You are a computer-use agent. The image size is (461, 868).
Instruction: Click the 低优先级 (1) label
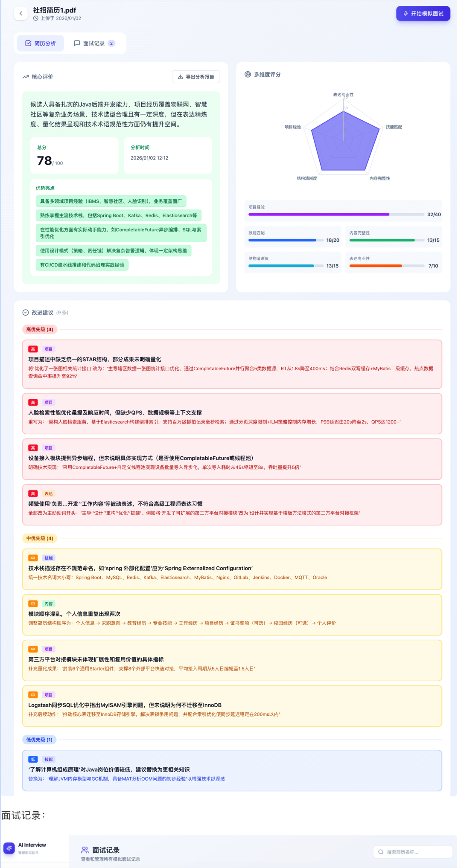pyautogui.click(x=39, y=740)
